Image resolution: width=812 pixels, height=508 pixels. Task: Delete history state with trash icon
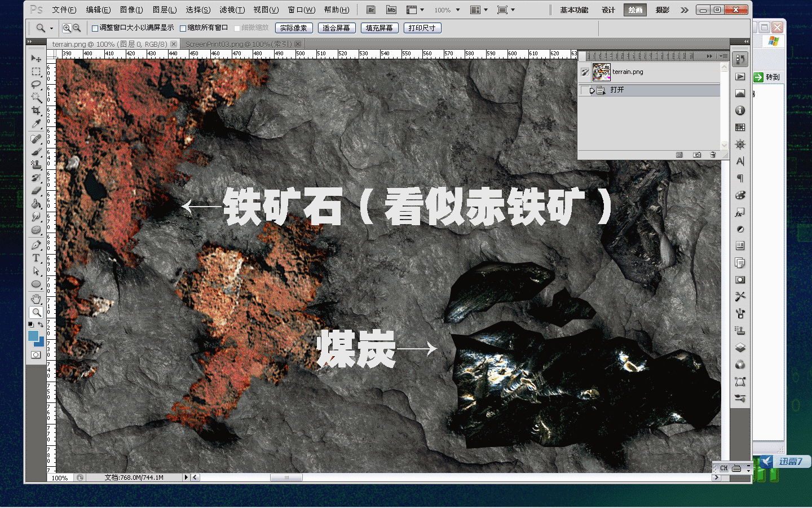[713, 155]
